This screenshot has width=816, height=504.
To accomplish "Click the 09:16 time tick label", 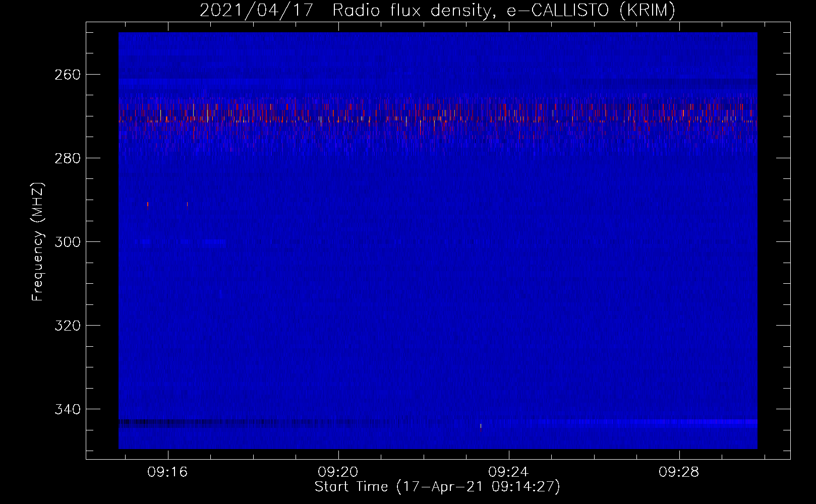I will tap(167, 472).
